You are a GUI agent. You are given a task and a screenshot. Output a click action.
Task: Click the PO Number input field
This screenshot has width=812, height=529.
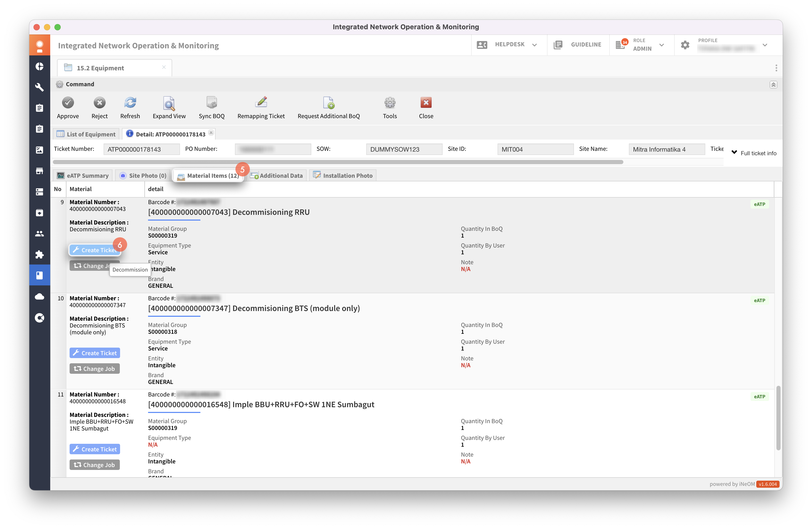click(273, 149)
